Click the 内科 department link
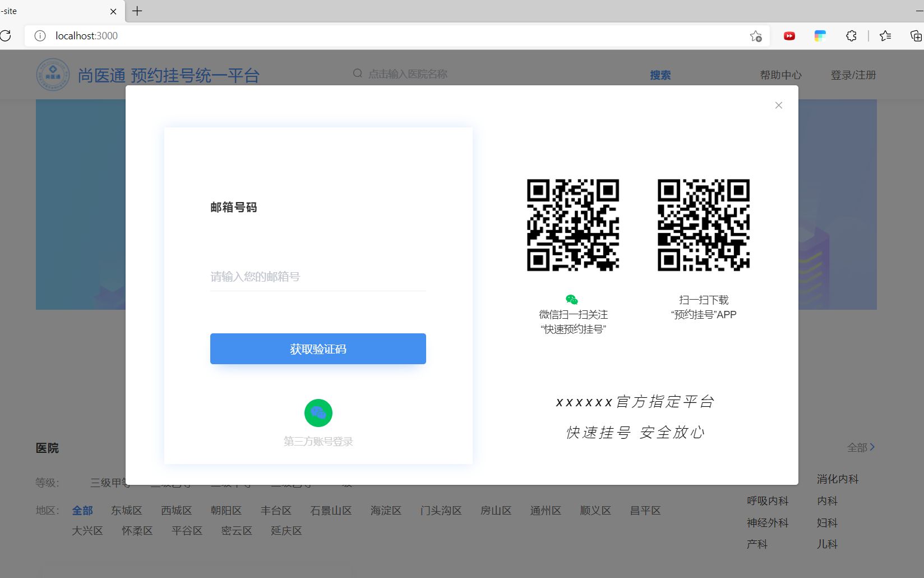Screen dimensions: 924x578 [827, 501]
